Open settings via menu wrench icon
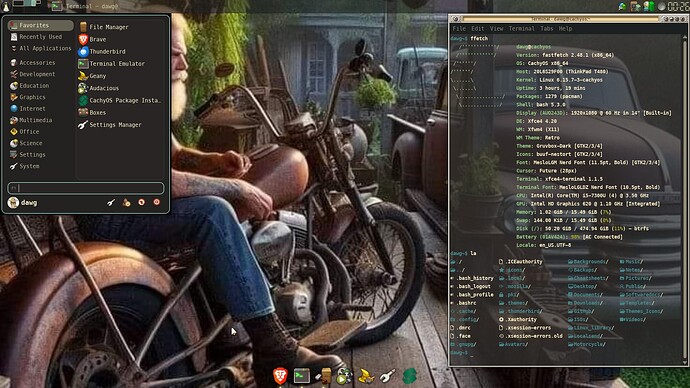The image size is (690, 388). pyautogui.click(x=111, y=202)
